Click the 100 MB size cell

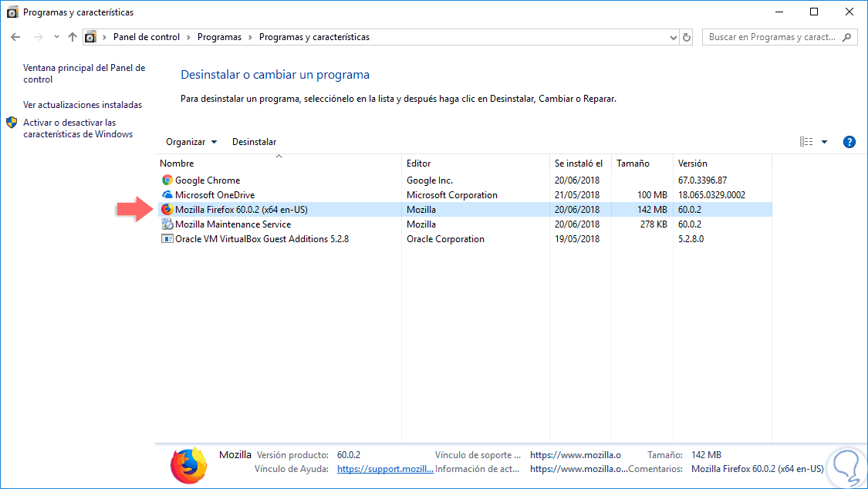tap(652, 194)
